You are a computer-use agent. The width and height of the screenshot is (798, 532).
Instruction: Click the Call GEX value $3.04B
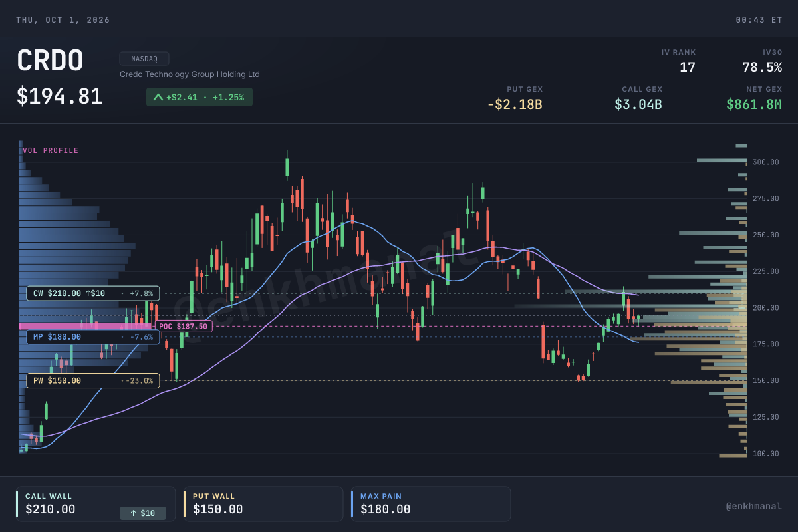click(x=638, y=104)
